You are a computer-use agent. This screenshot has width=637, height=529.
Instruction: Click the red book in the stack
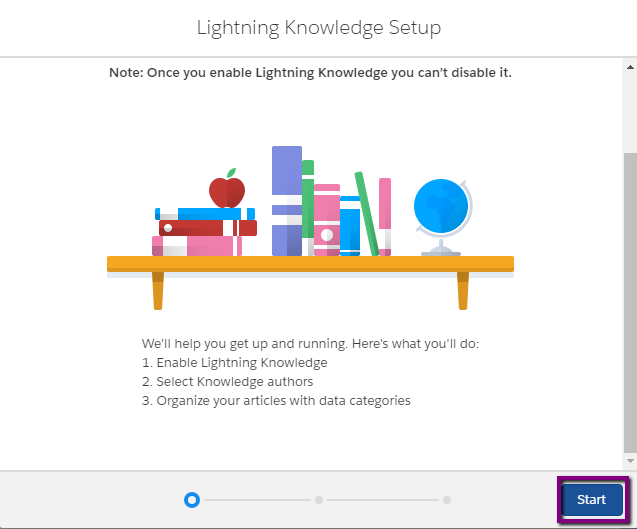208,228
